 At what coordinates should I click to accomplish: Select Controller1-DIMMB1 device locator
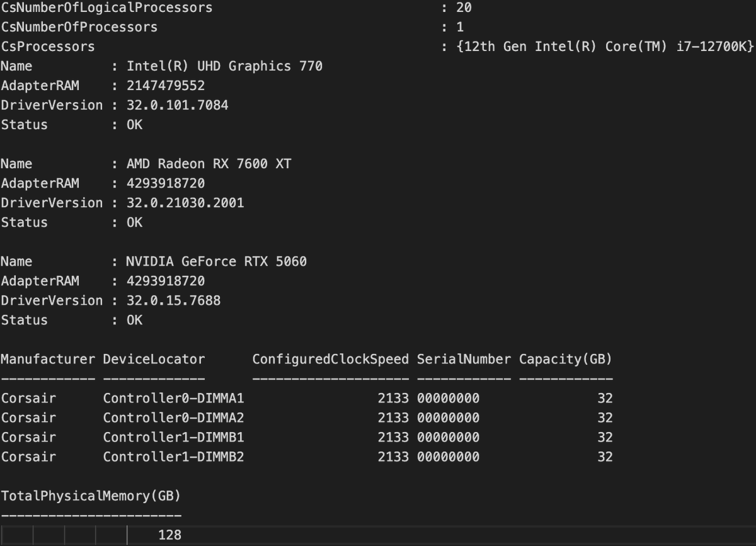point(174,438)
